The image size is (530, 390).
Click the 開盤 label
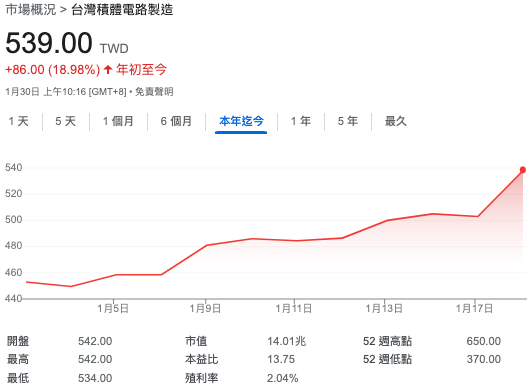(x=18, y=341)
